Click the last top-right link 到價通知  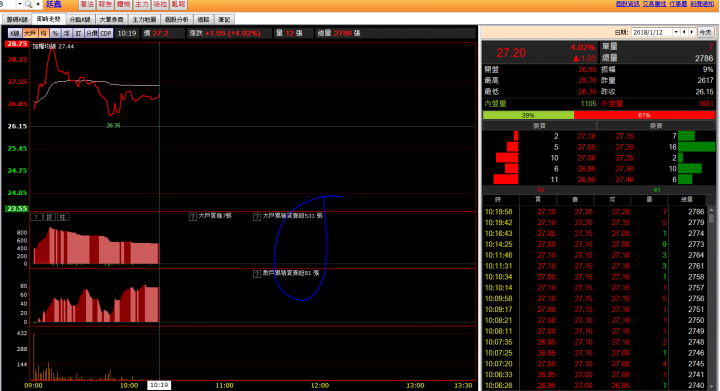702,4
